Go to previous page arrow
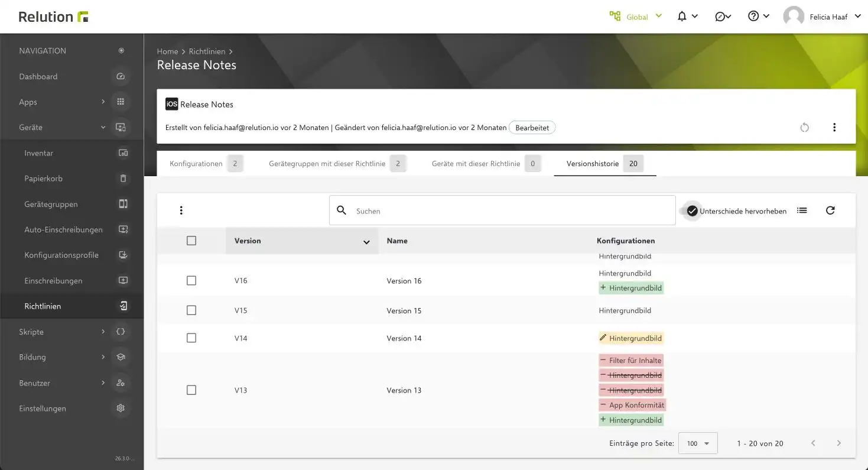The width and height of the screenshot is (868, 470). click(813, 443)
